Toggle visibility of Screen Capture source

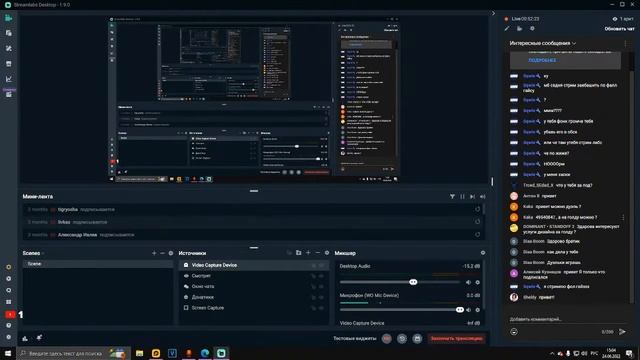322,308
